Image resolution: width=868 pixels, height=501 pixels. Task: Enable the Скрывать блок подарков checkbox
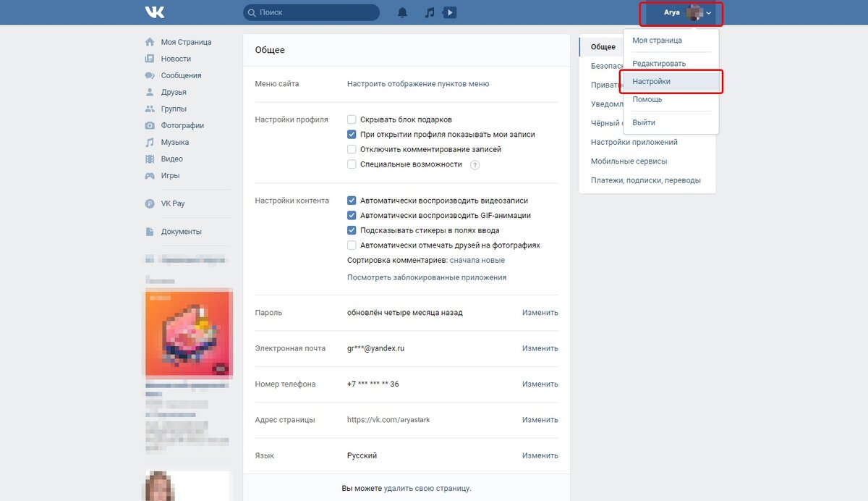(x=352, y=119)
